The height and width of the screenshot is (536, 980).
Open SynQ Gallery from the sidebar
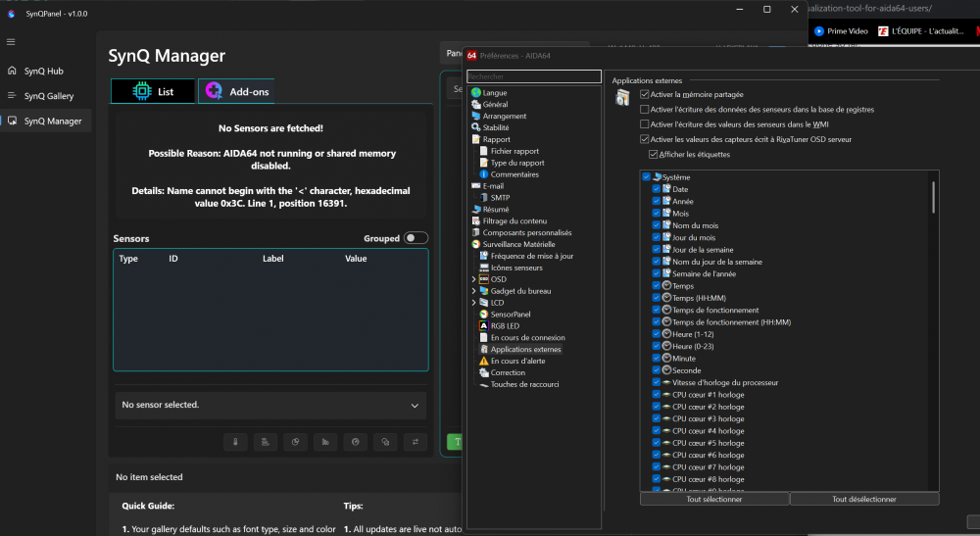(48, 96)
